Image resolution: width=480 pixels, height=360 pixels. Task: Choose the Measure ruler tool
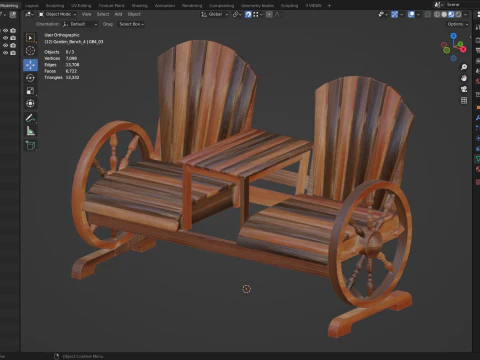30,131
